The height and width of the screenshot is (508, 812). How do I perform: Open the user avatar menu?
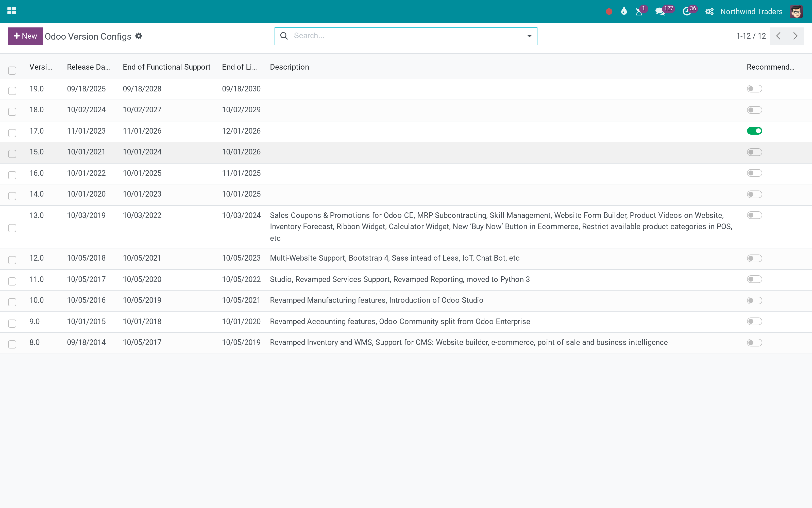796,12
